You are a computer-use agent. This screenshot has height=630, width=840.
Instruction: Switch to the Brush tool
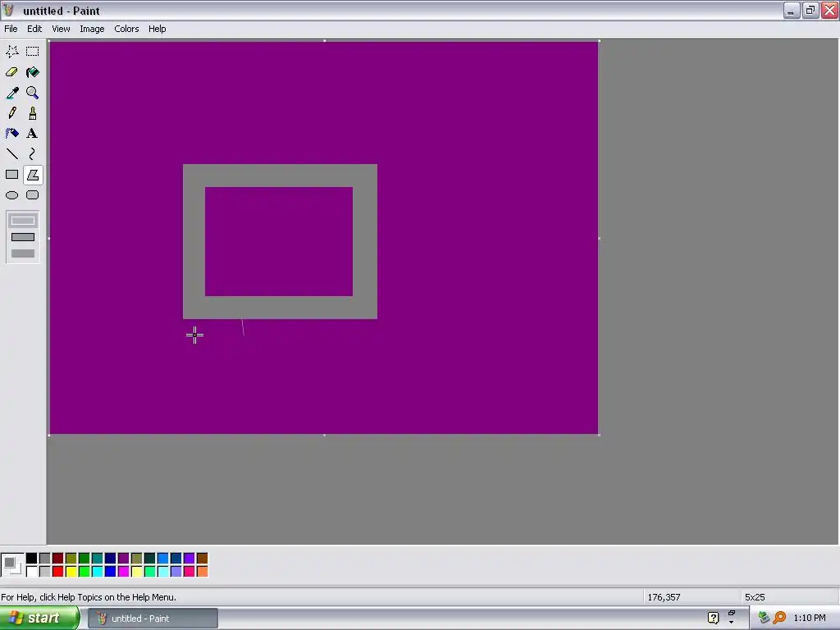(x=33, y=113)
